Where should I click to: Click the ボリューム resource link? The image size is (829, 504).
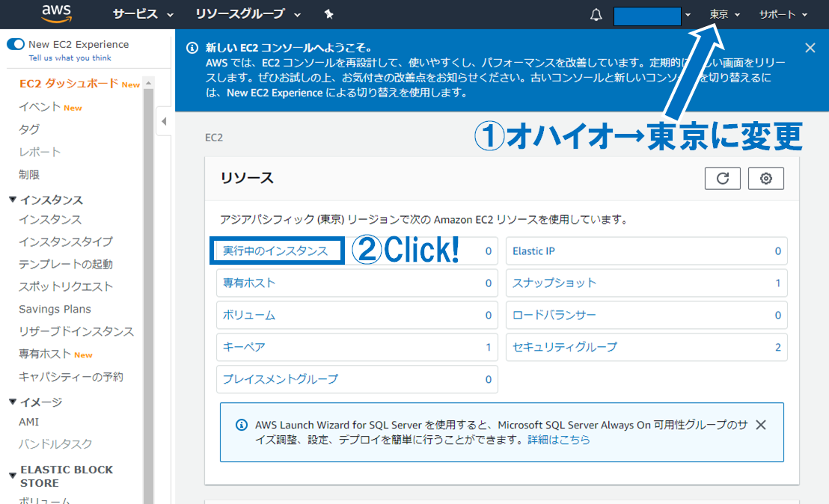coord(249,316)
